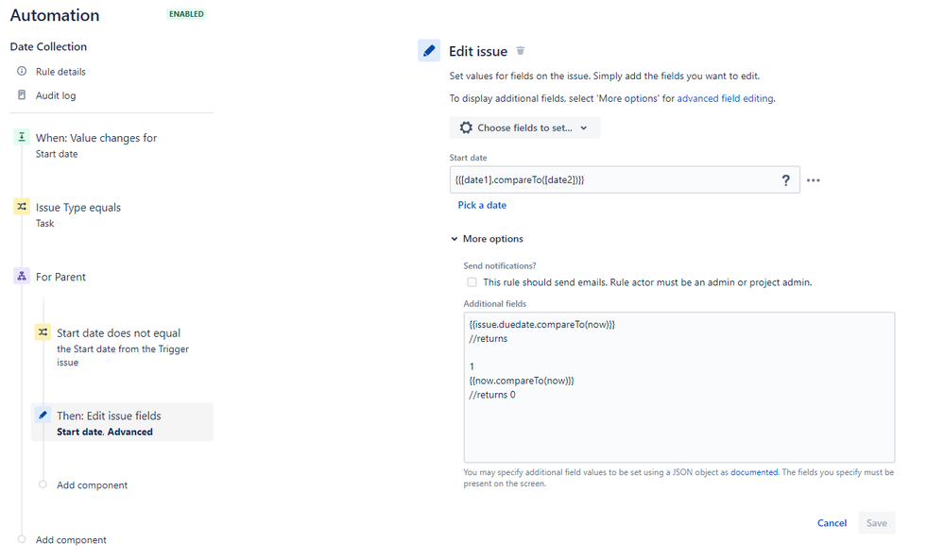Open the question mark help on Start date field
Viewport: 944px width, 560px height.
pyautogui.click(x=785, y=179)
